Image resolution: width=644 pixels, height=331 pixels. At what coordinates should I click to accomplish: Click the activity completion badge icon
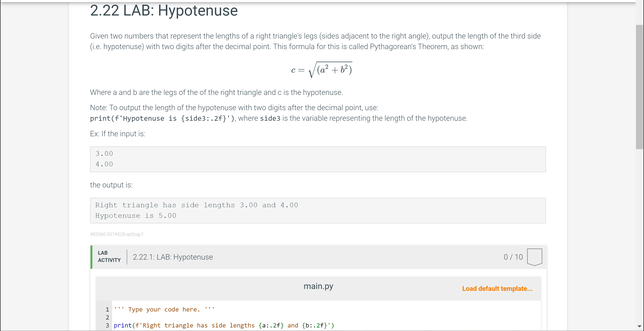[534, 257]
